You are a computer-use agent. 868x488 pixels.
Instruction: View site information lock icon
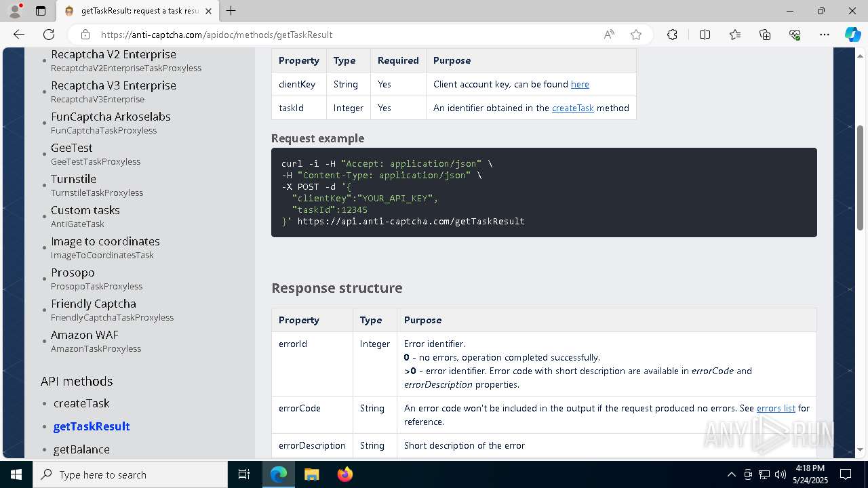pos(85,35)
